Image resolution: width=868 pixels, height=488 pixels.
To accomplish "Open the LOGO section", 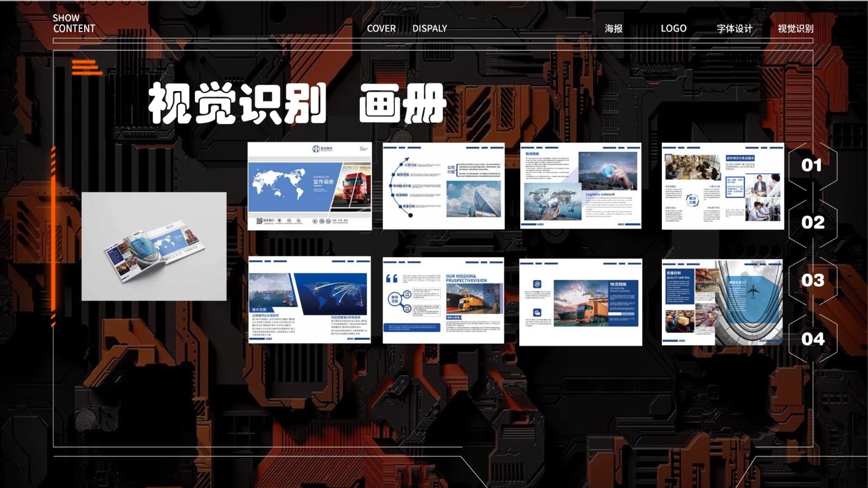I will pyautogui.click(x=673, y=28).
